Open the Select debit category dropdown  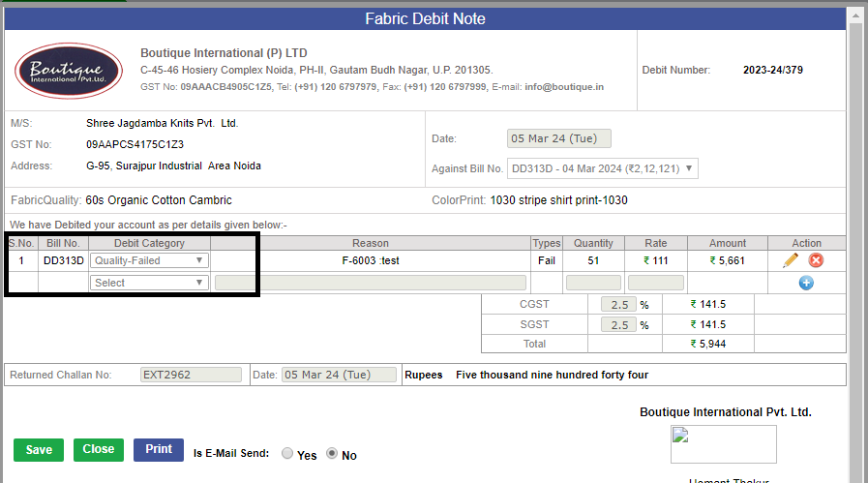pos(149,283)
